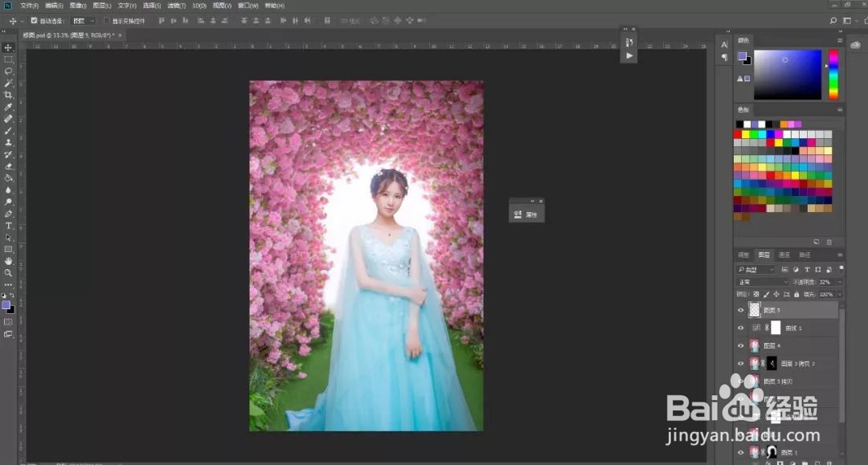Click the 图层 4 layer thumbnail
868x465 pixels.
click(x=752, y=344)
